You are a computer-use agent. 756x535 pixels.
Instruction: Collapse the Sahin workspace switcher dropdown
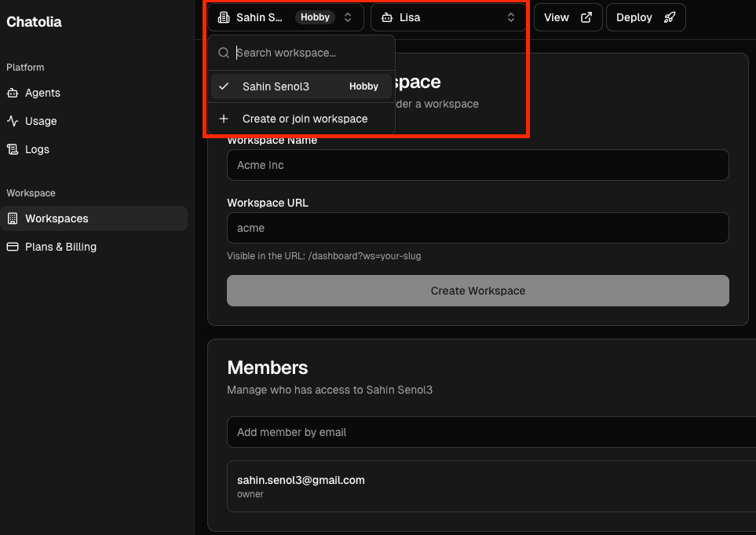(285, 17)
